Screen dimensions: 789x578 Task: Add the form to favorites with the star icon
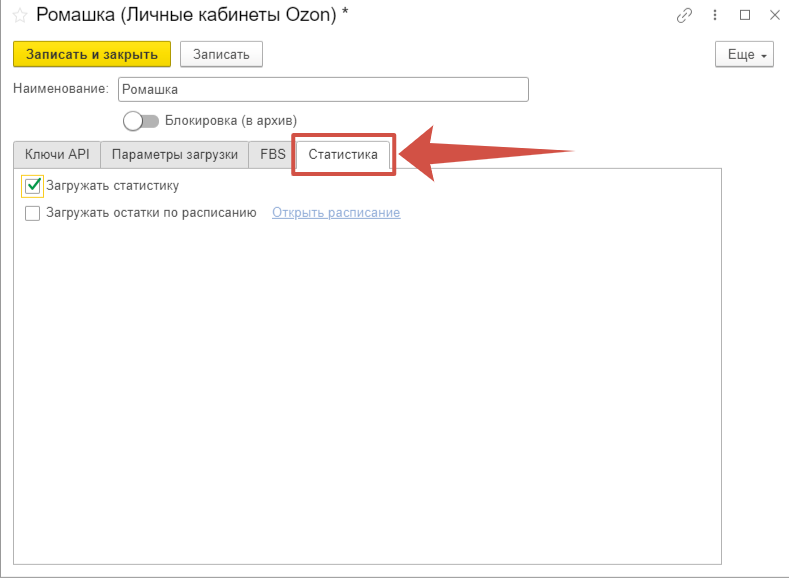click(19, 16)
